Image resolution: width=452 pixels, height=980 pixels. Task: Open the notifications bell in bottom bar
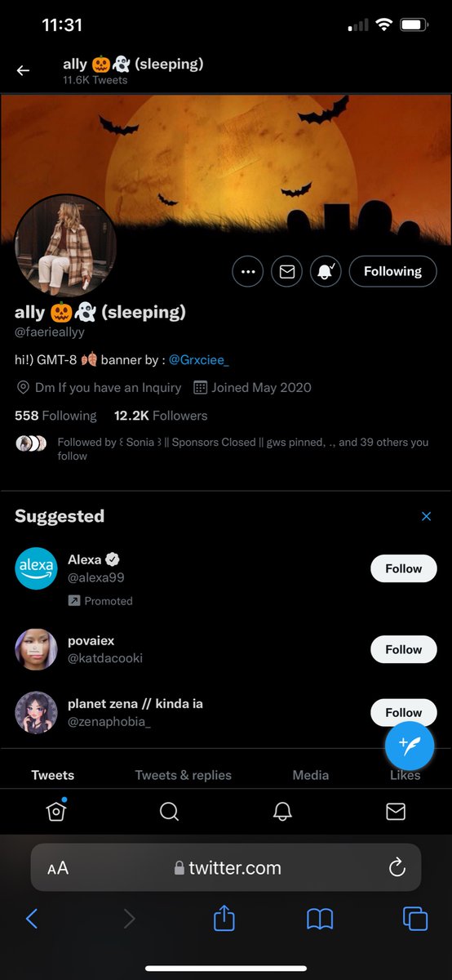[282, 811]
